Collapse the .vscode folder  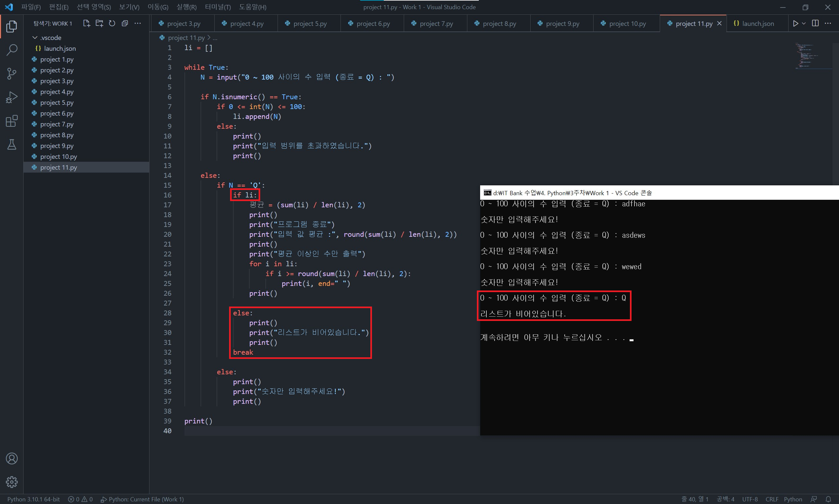coord(35,38)
